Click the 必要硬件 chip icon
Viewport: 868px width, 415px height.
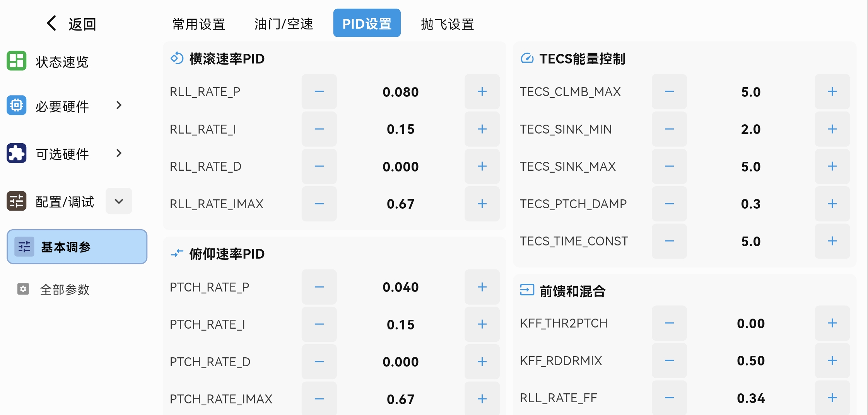click(16, 105)
